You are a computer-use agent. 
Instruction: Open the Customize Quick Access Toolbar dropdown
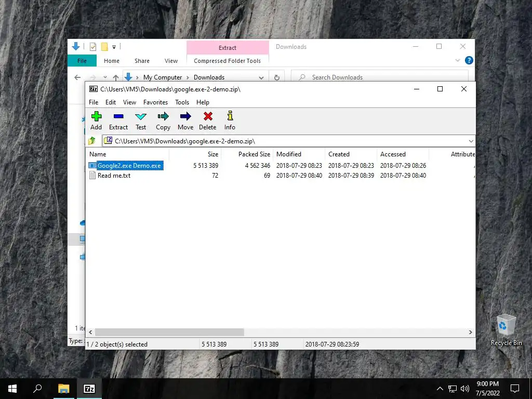click(x=114, y=47)
